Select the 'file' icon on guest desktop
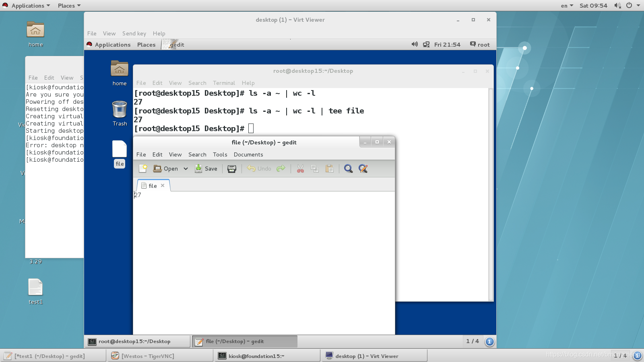644x362 pixels. tap(120, 154)
